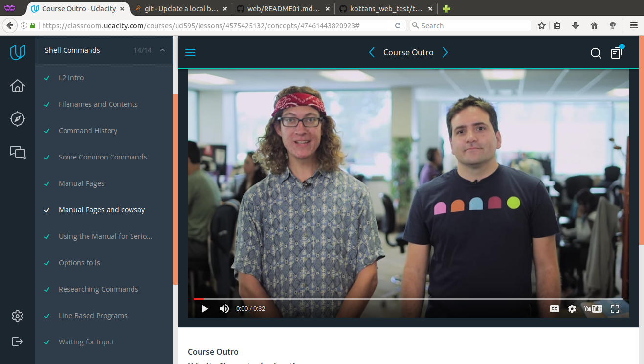The image size is (644, 364).
Task: Switch video to fullscreen
Action: click(615, 309)
